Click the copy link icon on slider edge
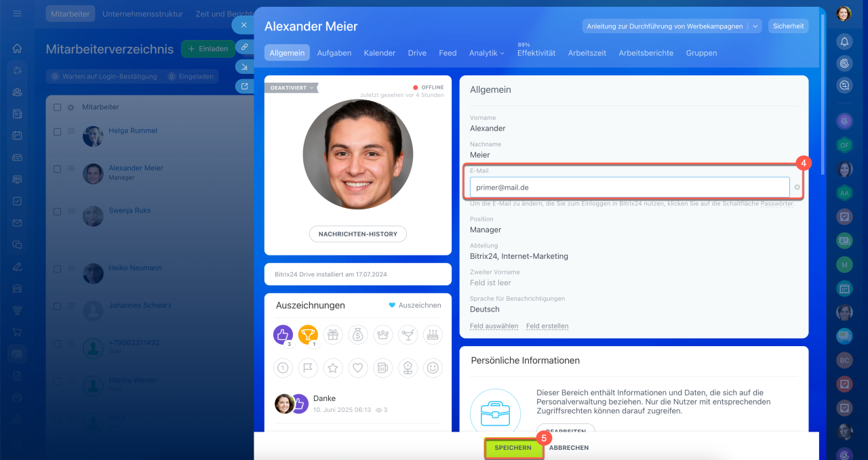Screen dimensions: 868x460 click(243, 47)
